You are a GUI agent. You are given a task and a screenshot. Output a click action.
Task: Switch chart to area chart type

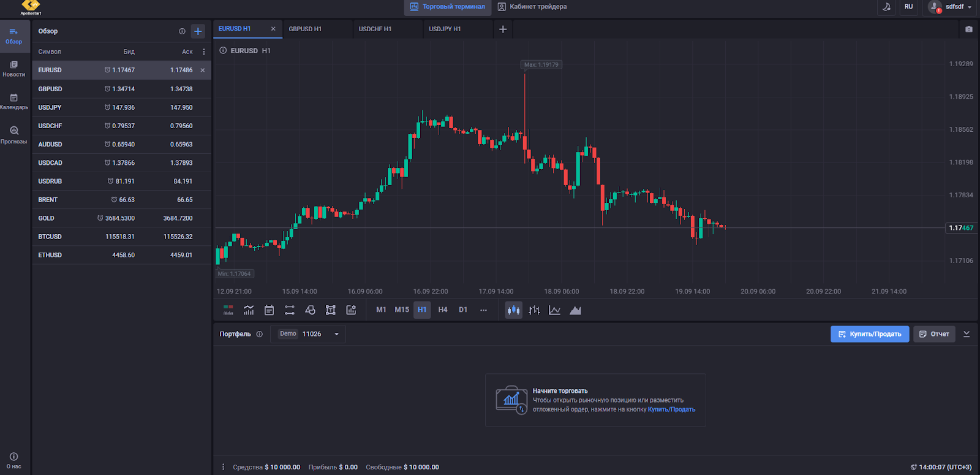tap(575, 310)
